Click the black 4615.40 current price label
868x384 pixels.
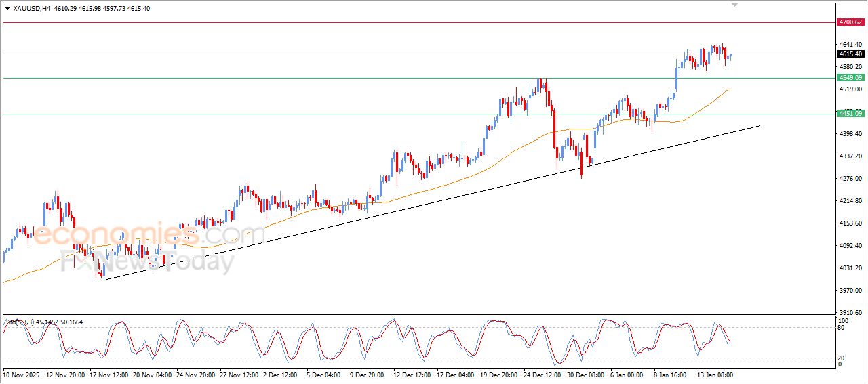[x=850, y=54]
